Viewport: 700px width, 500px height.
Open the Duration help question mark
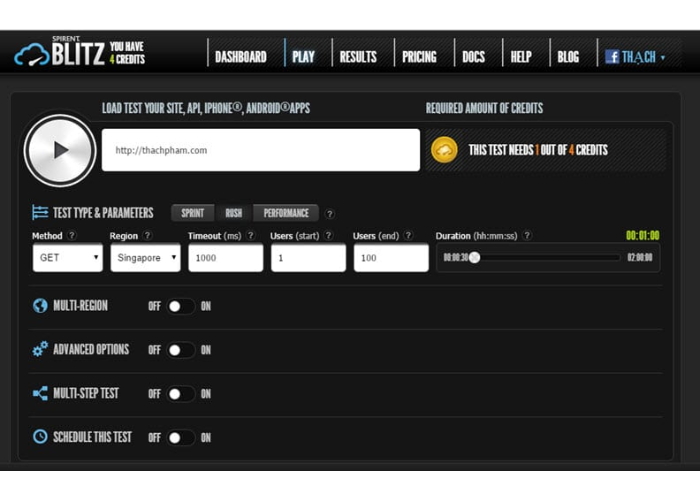pyautogui.click(x=527, y=235)
